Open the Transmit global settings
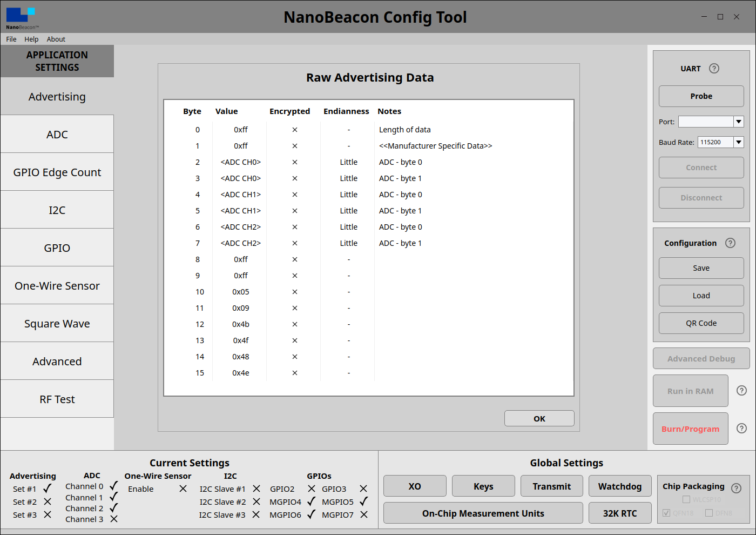This screenshot has height=535, width=756. point(552,486)
